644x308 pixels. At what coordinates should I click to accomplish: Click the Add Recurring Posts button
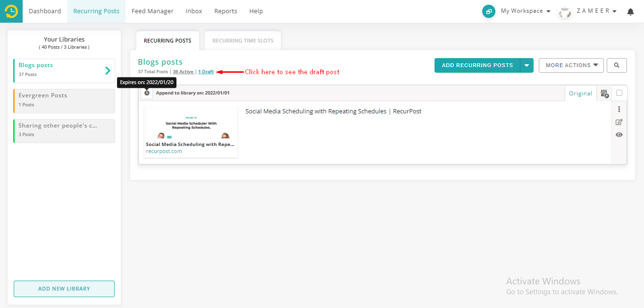tap(477, 65)
